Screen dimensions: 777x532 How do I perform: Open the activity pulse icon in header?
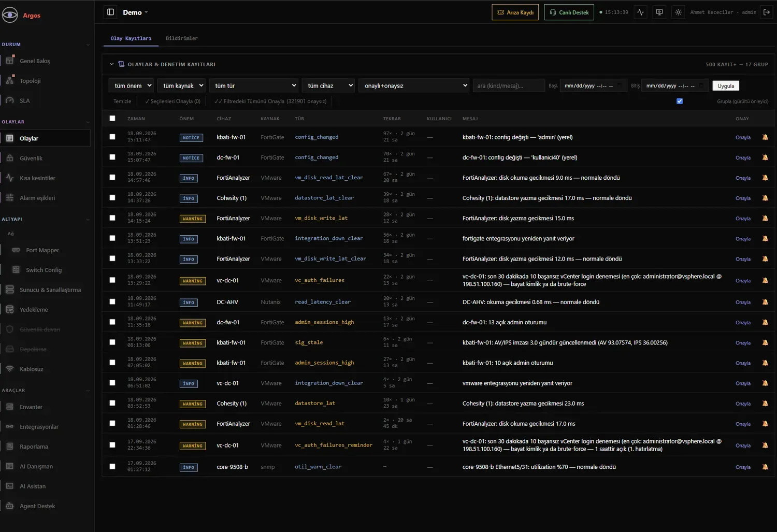click(641, 12)
